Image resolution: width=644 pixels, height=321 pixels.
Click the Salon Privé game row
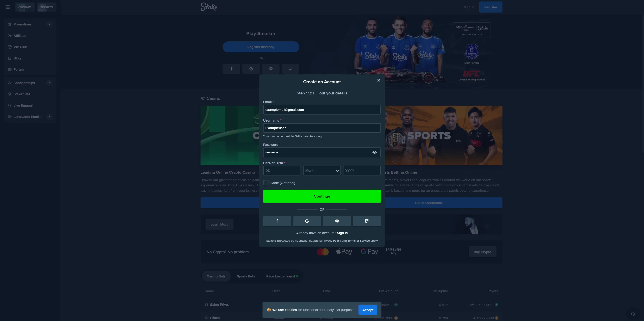[351, 305]
